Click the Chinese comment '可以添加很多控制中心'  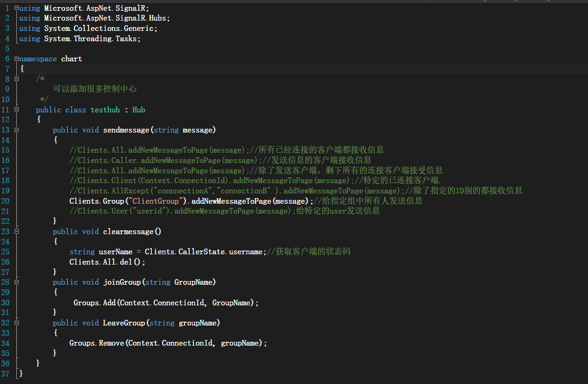tap(95, 89)
